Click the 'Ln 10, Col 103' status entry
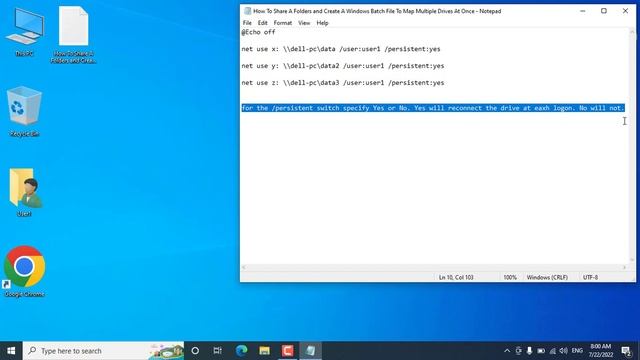Screen dimensions: 640x360 (x=456, y=278)
